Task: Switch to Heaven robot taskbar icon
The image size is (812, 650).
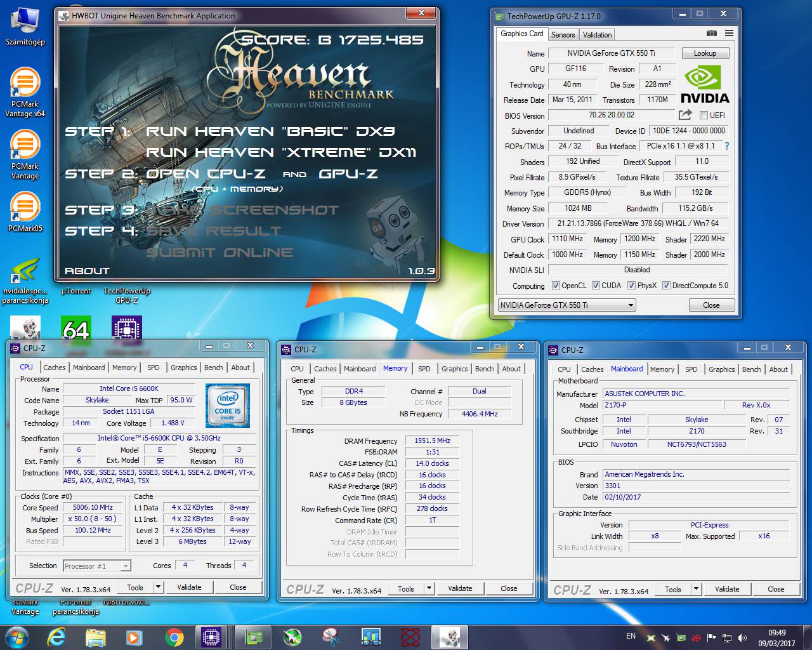Action: tap(450, 637)
